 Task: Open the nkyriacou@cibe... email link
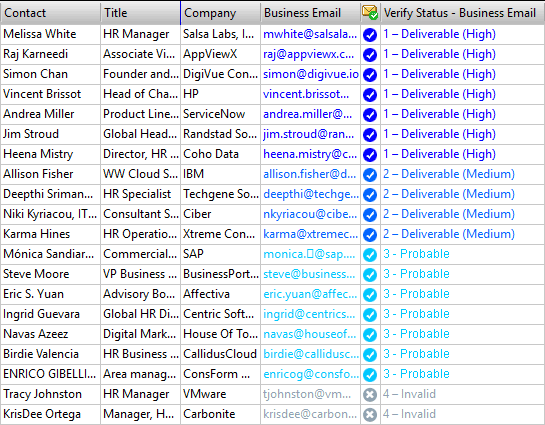coord(310,214)
